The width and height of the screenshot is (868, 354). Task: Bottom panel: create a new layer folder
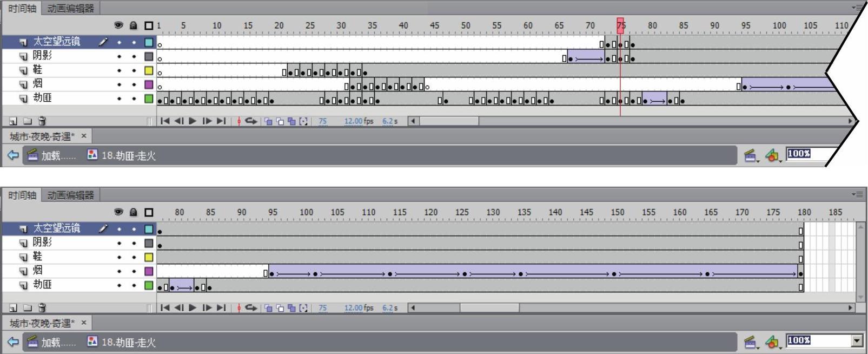coord(27,308)
